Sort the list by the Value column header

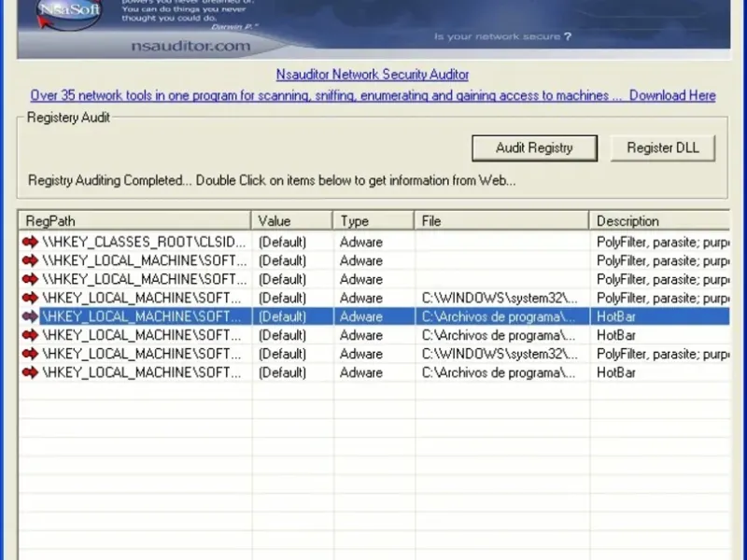(292, 221)
